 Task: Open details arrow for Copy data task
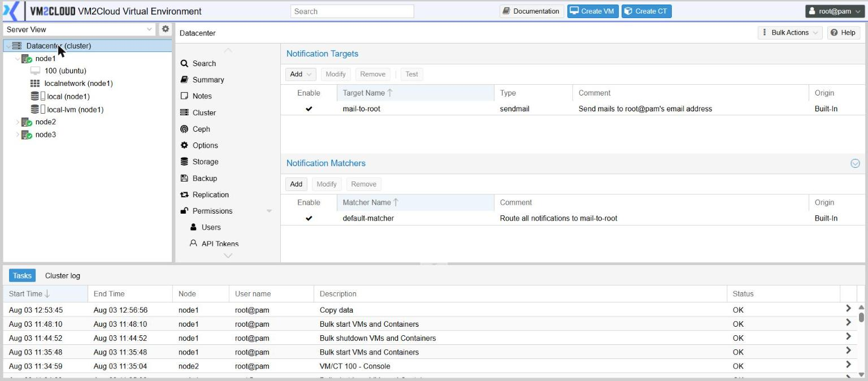[848, 309]
